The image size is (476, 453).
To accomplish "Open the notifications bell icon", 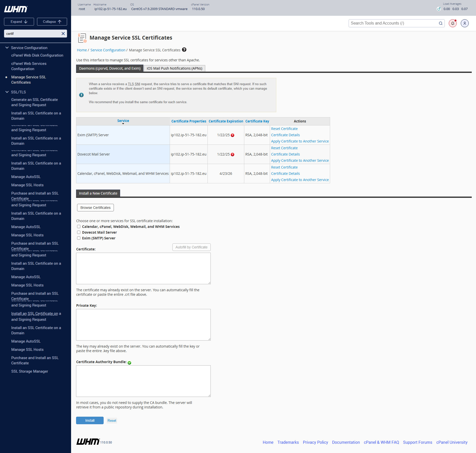I will [452, 23].
